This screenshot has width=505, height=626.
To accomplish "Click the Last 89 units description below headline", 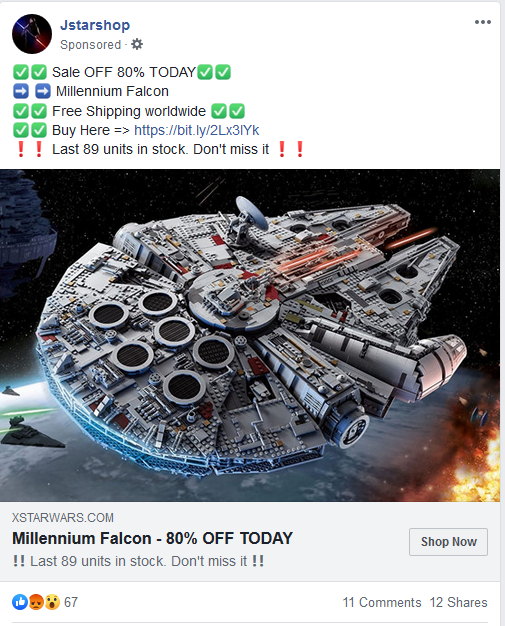I will tap(138, 561).
